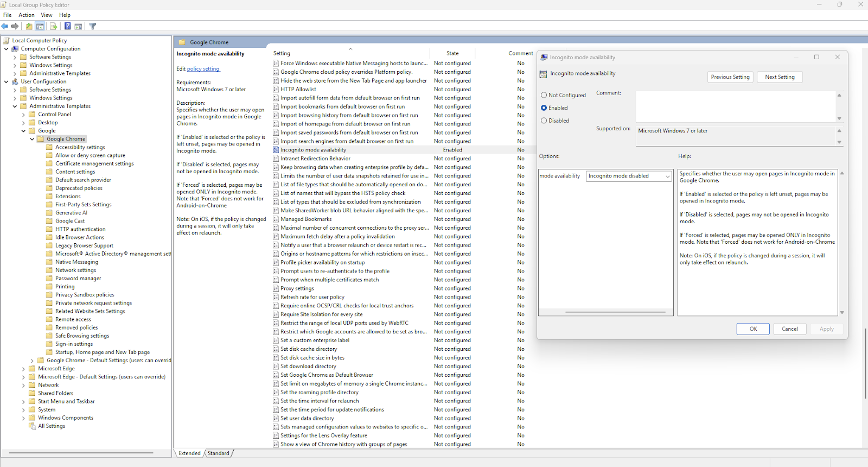Screen dimensions: 868x467
Task: Click the Next Setting button
Action: pyautogui.click(x=780, y=77)
